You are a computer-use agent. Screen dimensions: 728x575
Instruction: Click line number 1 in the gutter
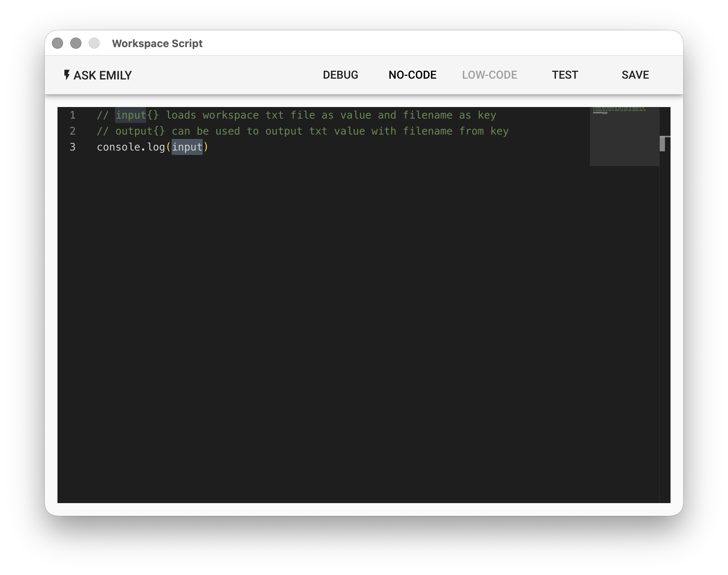(x=73, y=115)
